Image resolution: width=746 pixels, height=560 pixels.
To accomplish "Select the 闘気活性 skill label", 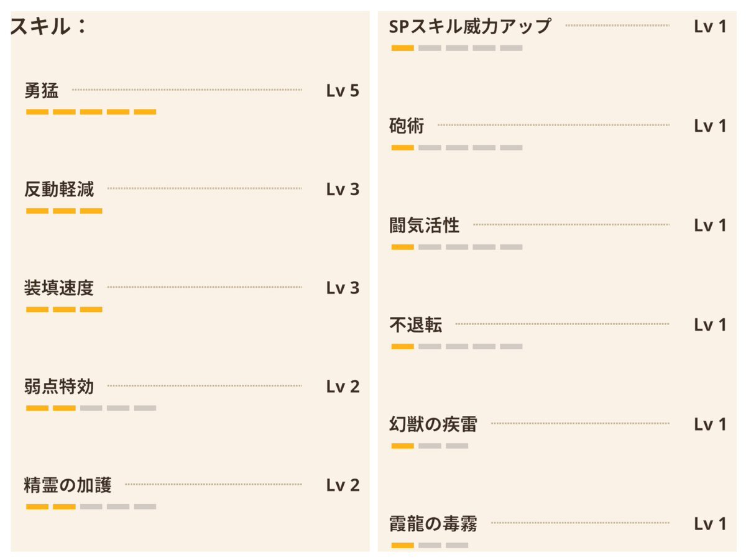I will 425,226.
